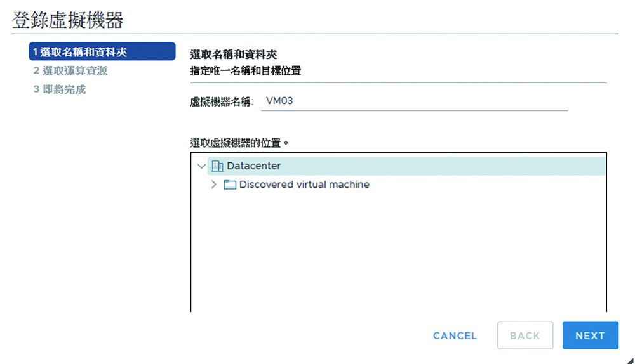Viewport: 635px width, 364px height.
Task: Click the NEXT button
Action: tap(590, 335)
